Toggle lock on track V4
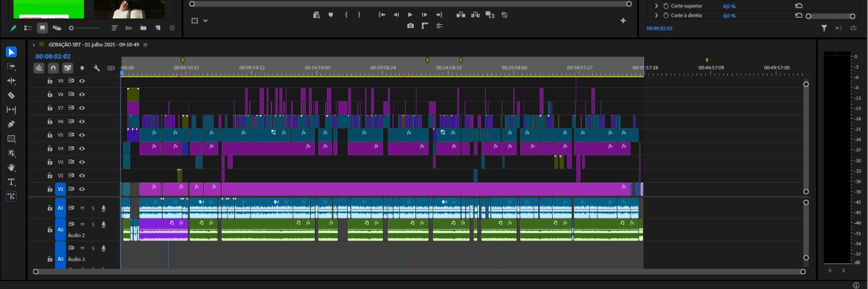Screen dimensions: 868x289 click(x=49, y=149)
